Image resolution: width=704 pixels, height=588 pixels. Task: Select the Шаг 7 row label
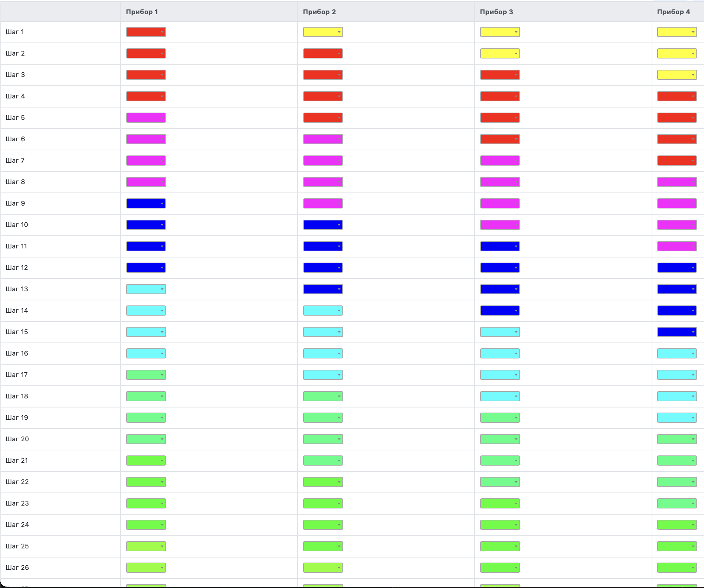coord(15,161)
